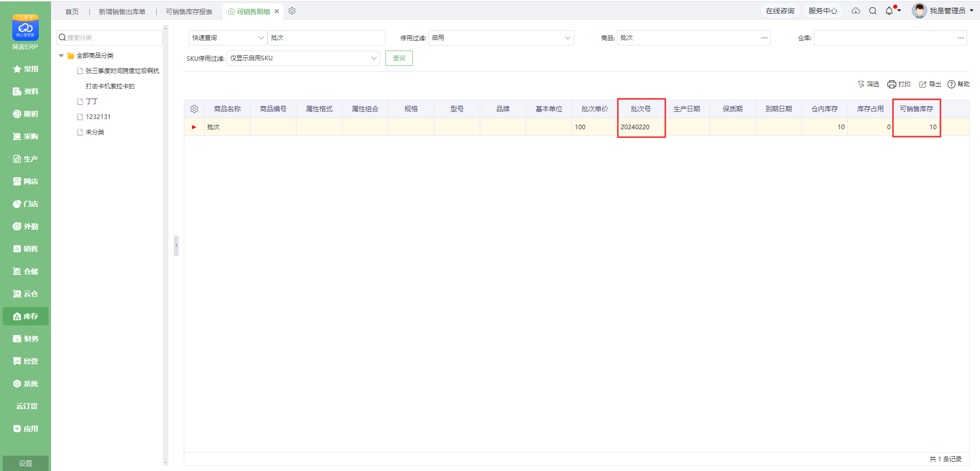Open the 资料 sidebar module
This screenshot has height=471, width=980.
(26, 91)
